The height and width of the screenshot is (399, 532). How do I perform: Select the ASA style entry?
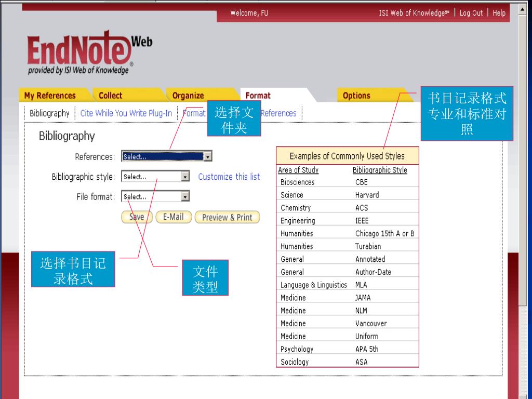point(362,362)
